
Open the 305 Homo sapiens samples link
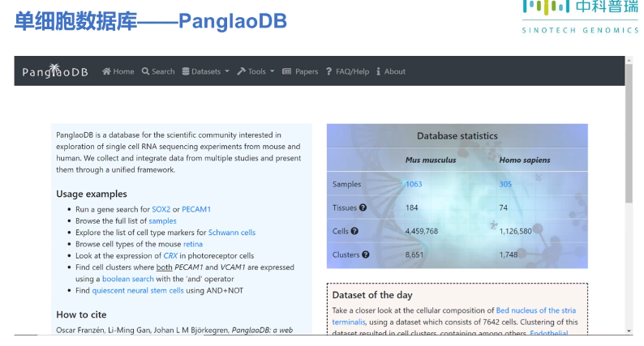click(505, 184)
